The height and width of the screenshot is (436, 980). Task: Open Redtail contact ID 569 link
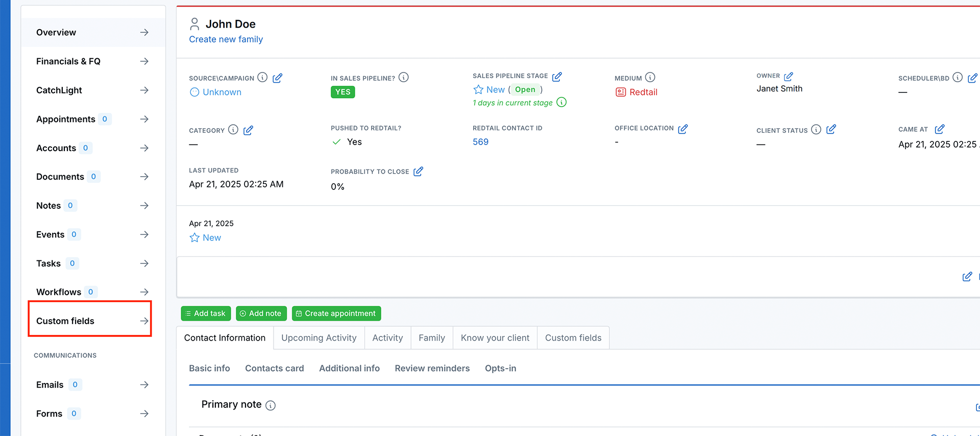pyautogui.click(x=480, y=142)
